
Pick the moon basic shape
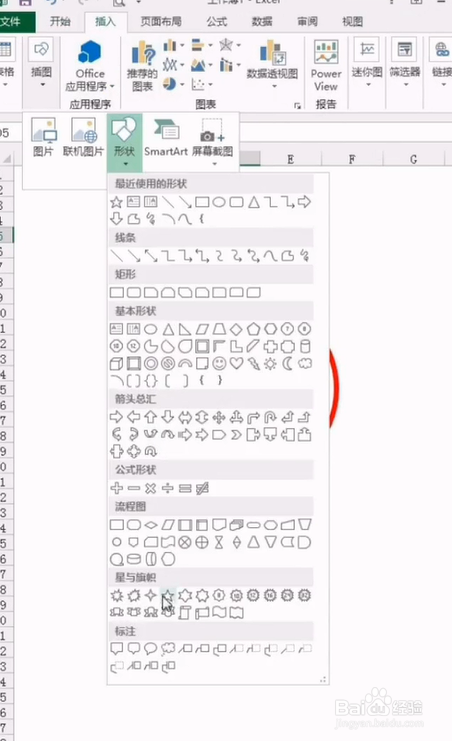click(x=287, y=363)
